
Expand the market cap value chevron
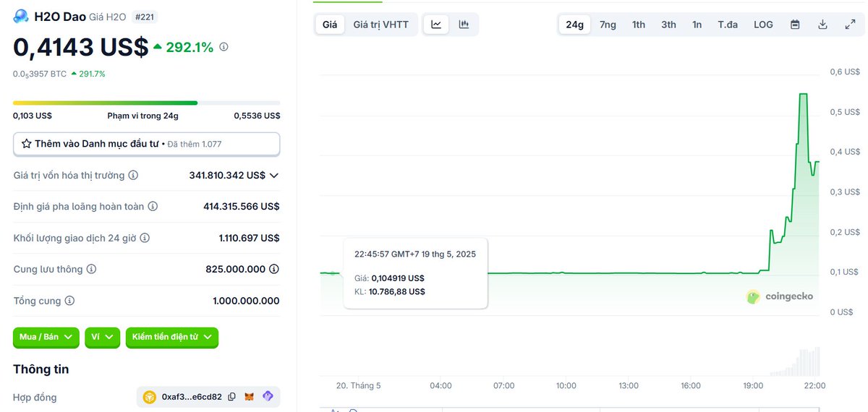[x=273, y=176]
